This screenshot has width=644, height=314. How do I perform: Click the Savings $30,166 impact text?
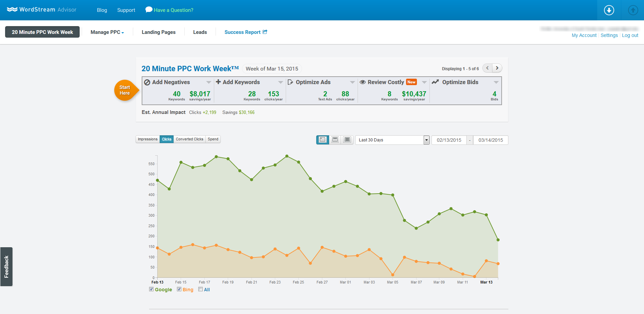coord(238,112)
